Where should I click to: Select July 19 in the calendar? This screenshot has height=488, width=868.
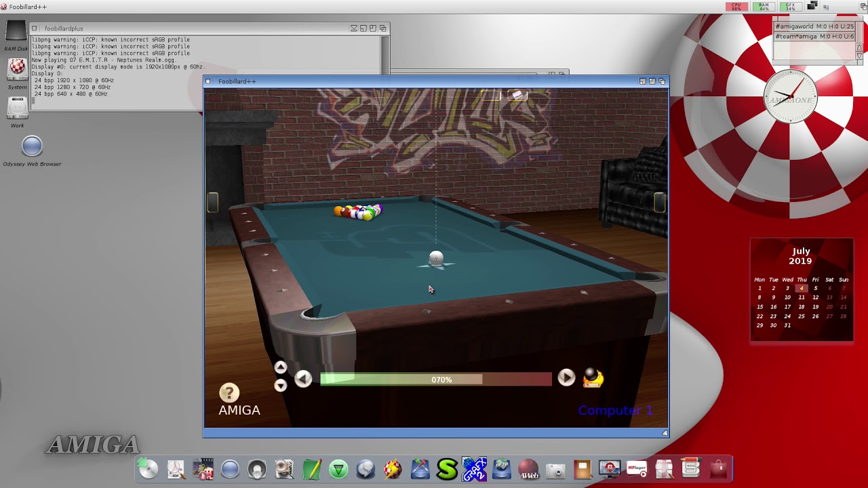[x=815, y=306]
